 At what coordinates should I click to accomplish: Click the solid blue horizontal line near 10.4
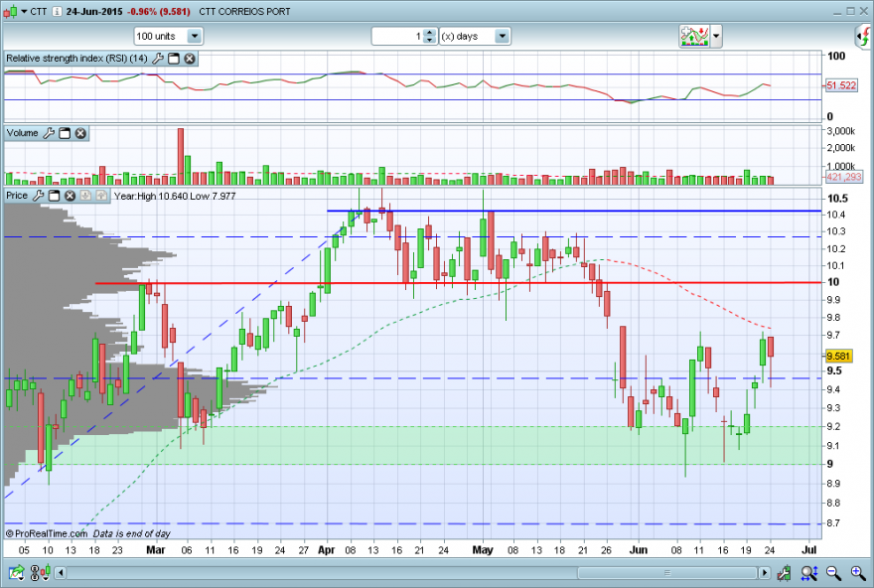coord(574,211)
